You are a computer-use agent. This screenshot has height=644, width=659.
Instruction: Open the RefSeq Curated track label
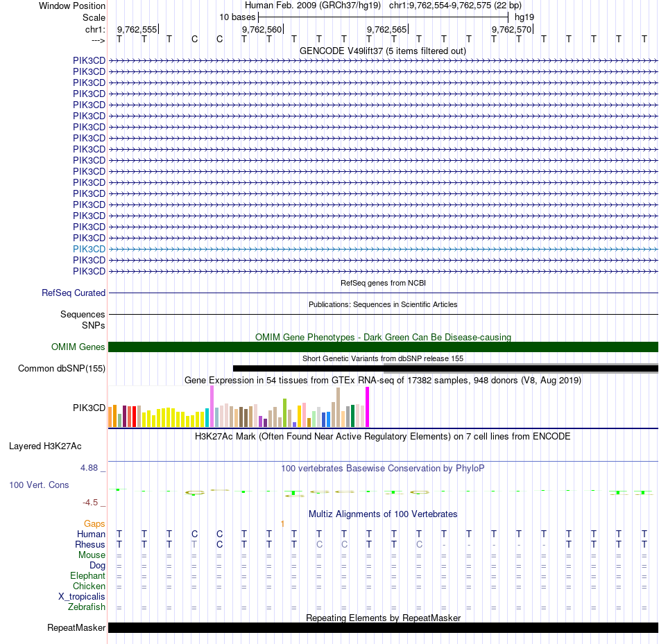[73, 293]
